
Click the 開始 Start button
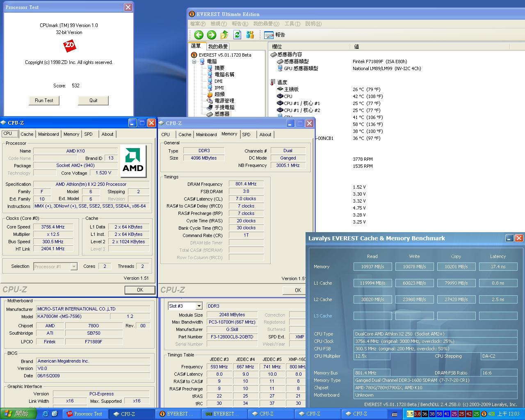pos(19,414)
